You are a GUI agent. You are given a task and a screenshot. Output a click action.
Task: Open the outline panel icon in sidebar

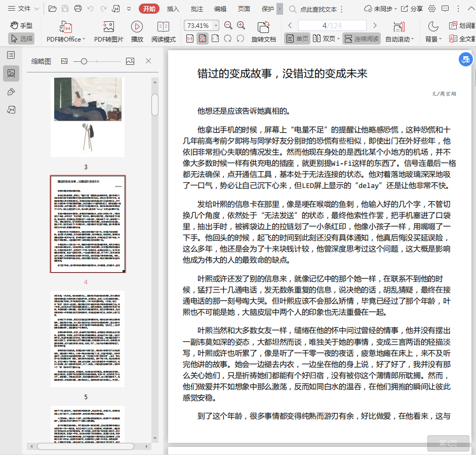click(x=11, y=55)
